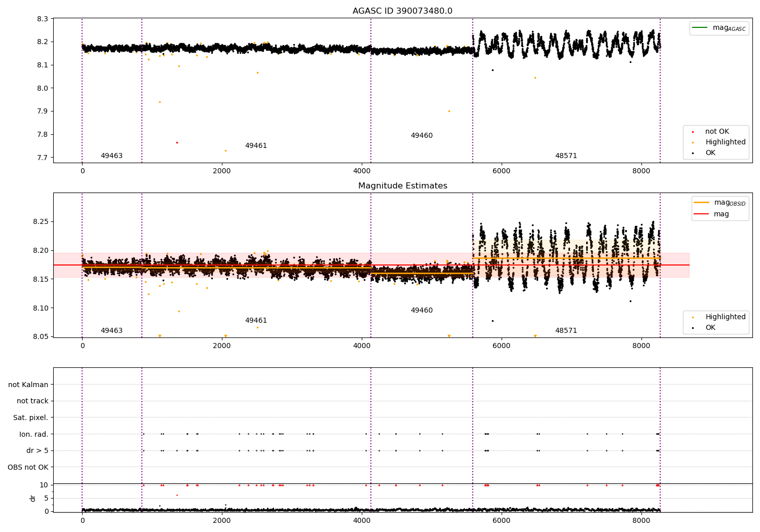Click the x-axis tick '4000' under bottom plot
The image size is (760, 532).
coord(362,520)
